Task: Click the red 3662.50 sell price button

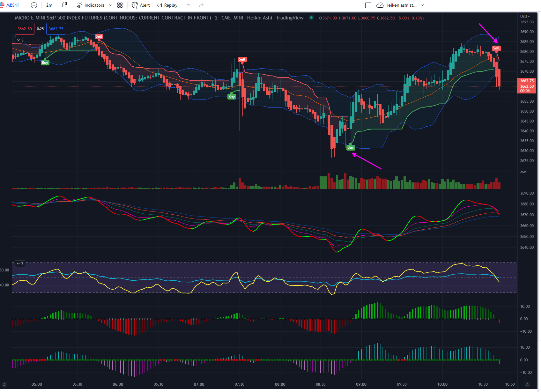Action: point(25,29)
